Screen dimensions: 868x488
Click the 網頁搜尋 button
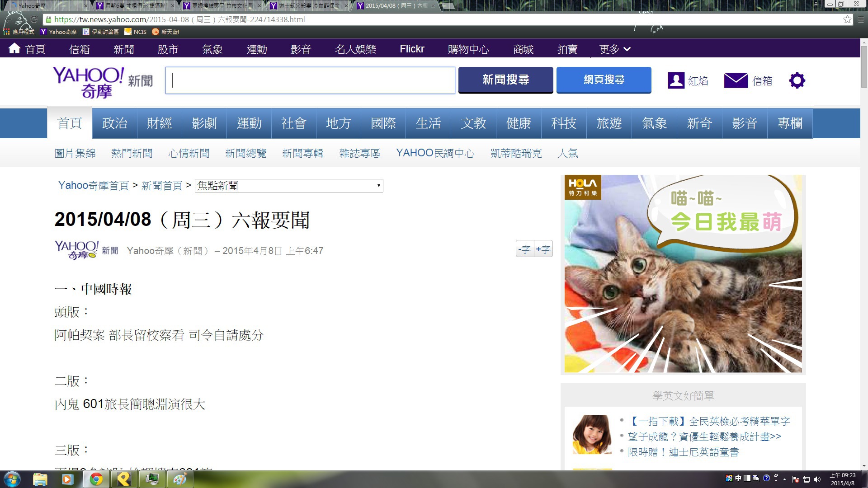(604, 80)
